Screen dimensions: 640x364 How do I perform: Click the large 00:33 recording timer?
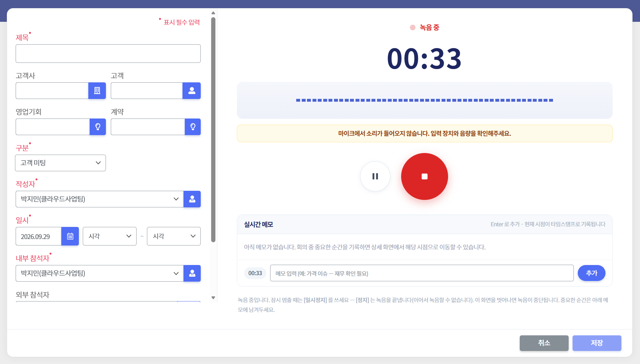coord(424,59)
